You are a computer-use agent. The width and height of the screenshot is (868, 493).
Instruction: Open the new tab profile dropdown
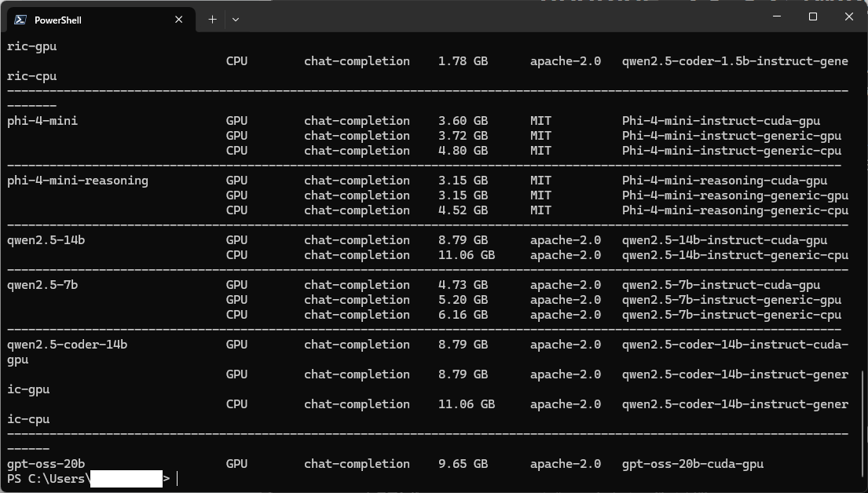coord(236,20)
